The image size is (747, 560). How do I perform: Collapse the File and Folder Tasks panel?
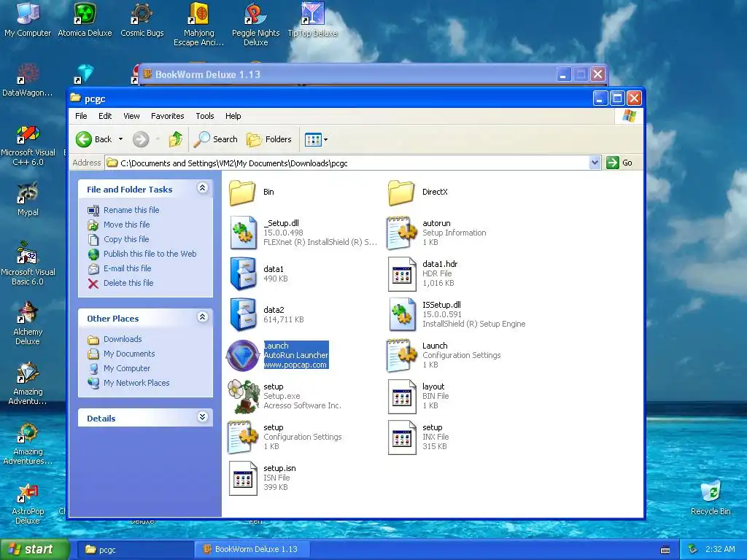point(203,188)
